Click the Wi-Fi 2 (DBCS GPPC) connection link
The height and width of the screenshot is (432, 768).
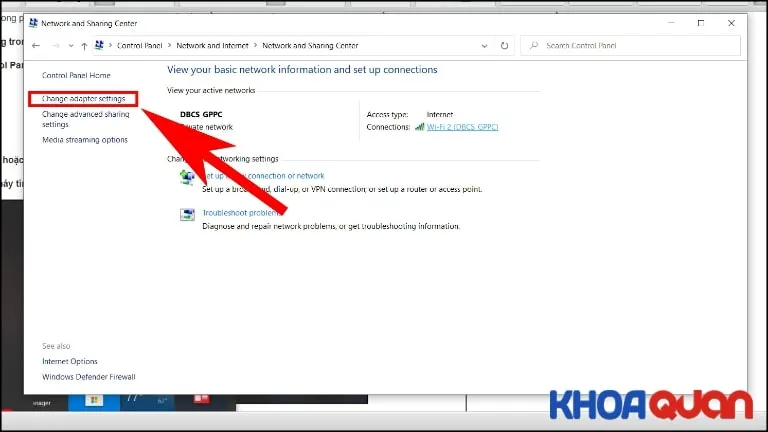(462, 127)
